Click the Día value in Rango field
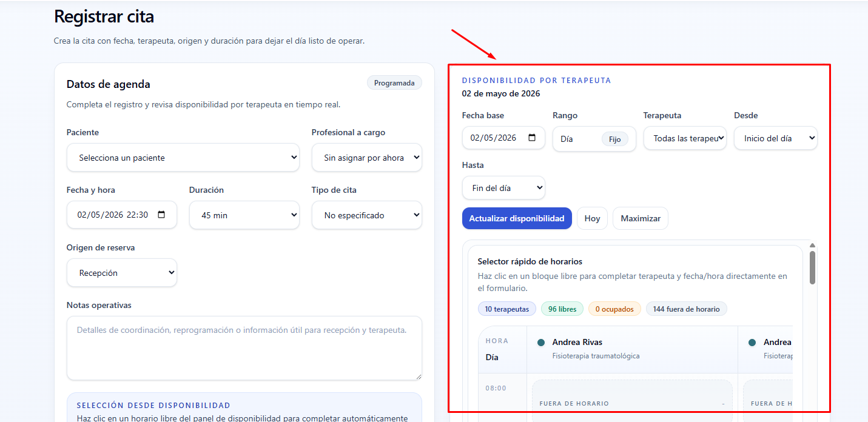The height and width of the screenshot is (422, 868). point(567,139)
